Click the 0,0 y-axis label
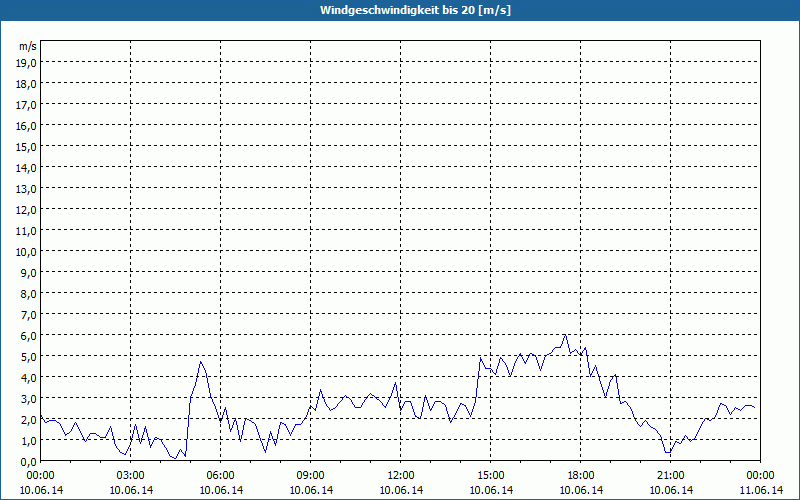Image resolution: width=800 pixels, height=500 pixels. tap(30, 462)
